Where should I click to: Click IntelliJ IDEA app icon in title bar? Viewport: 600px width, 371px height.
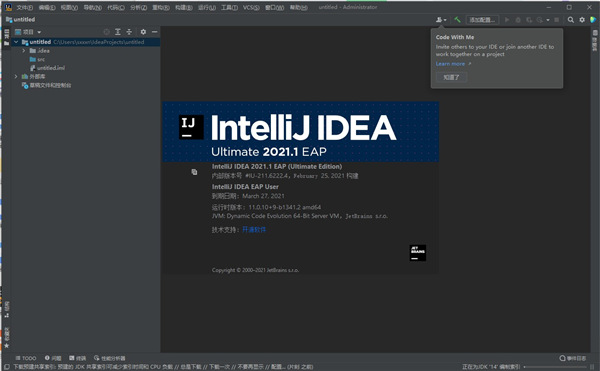coord(8,7)
